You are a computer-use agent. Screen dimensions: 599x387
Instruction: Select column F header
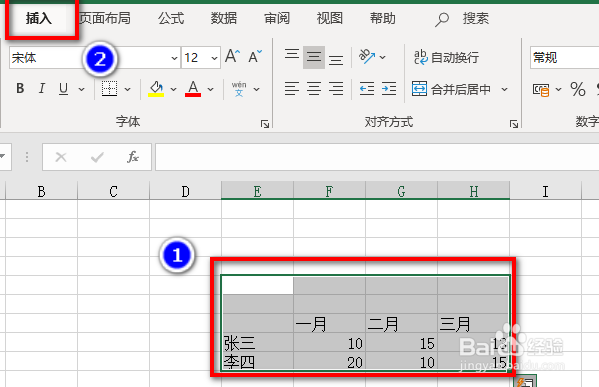pyautogui.click(x=329, y=191)
